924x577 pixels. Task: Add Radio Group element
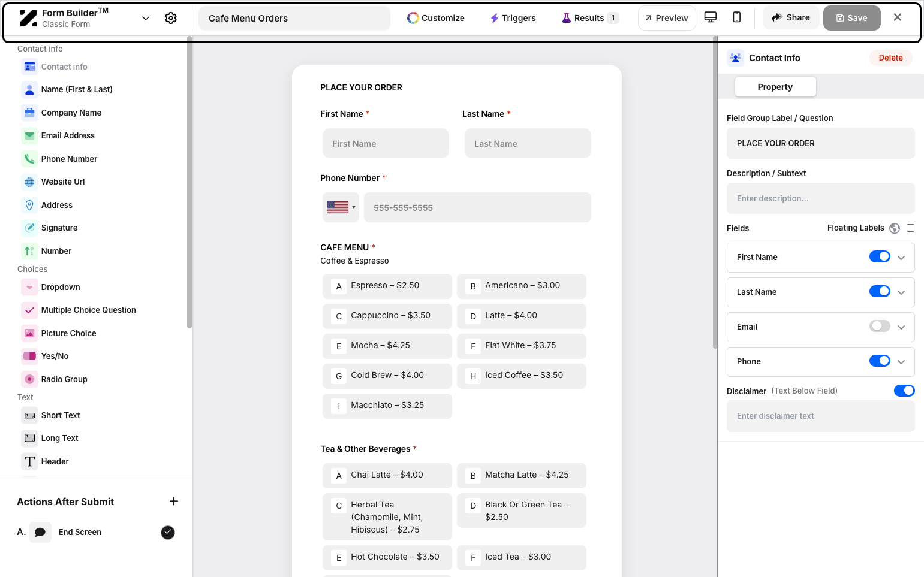(x=64, y=379)
